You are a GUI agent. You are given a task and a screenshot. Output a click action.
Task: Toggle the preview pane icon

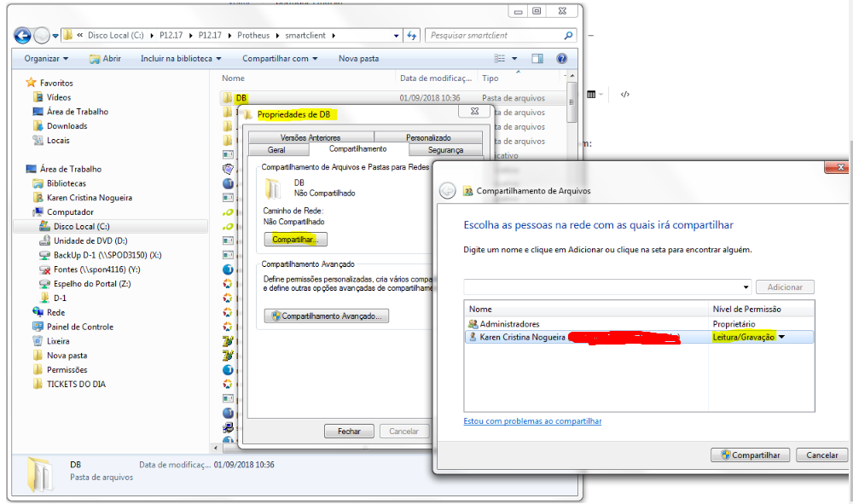537,58
